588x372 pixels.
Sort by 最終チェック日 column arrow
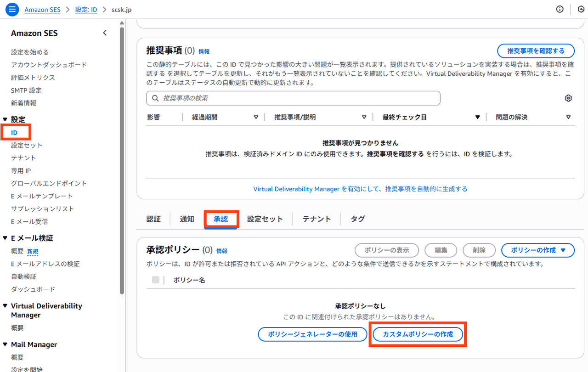pos(477,118)
